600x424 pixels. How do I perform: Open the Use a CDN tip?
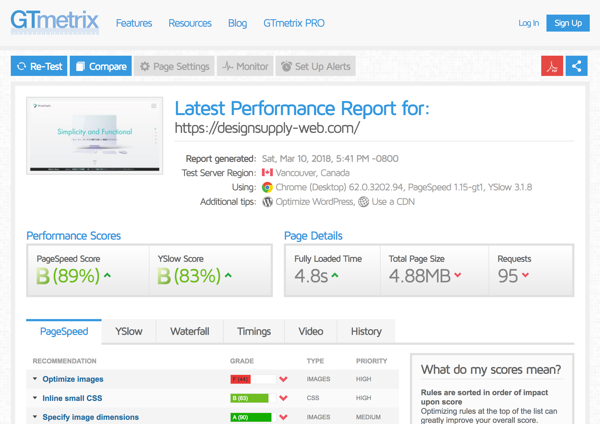393,202
